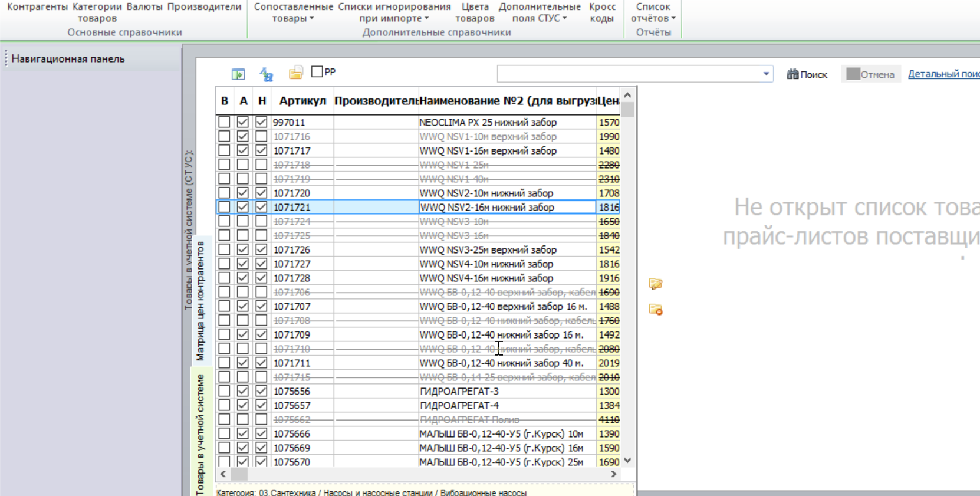The image size is (980, 496).
Task: Uncheck the H checkbox for article 1071720
Action: pos(261,193)
